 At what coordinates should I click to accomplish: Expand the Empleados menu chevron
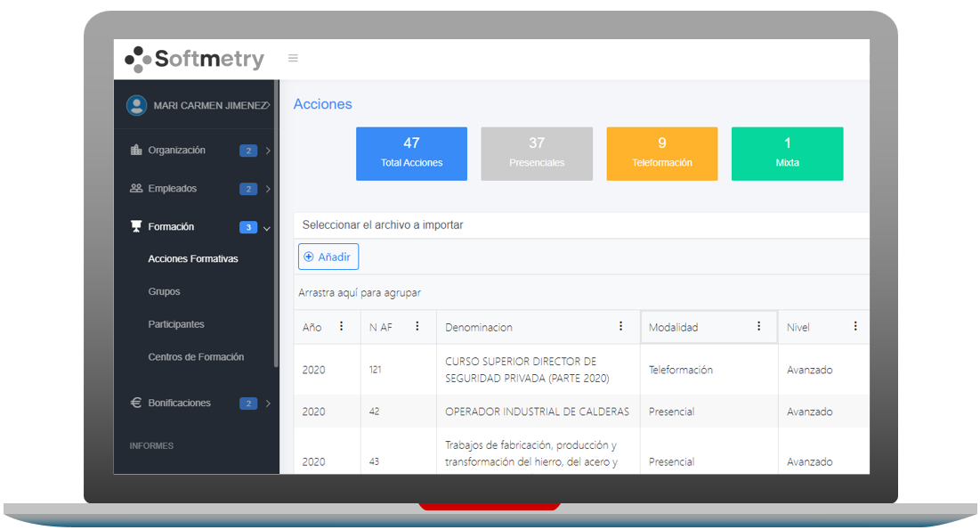(x=268, y=189)
